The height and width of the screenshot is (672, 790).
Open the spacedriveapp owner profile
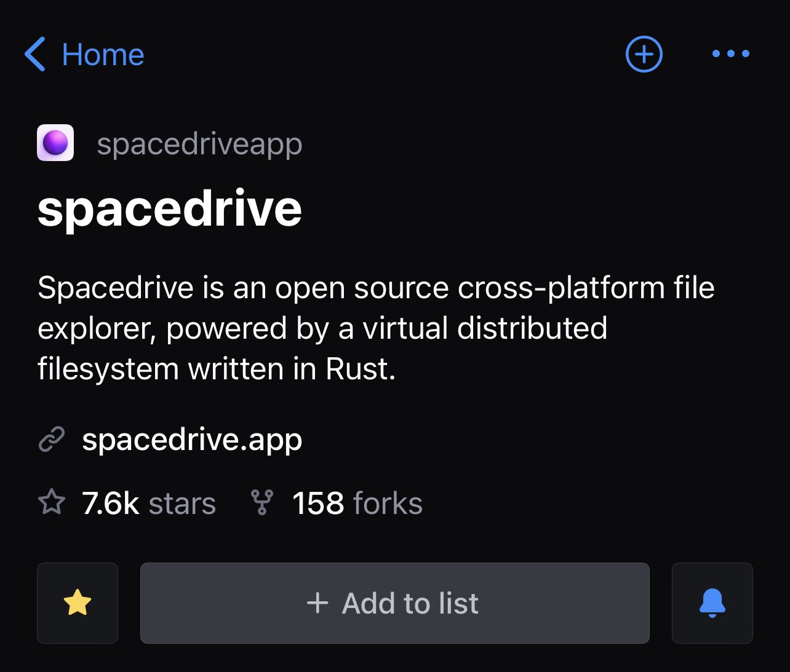tap(199, 143)
